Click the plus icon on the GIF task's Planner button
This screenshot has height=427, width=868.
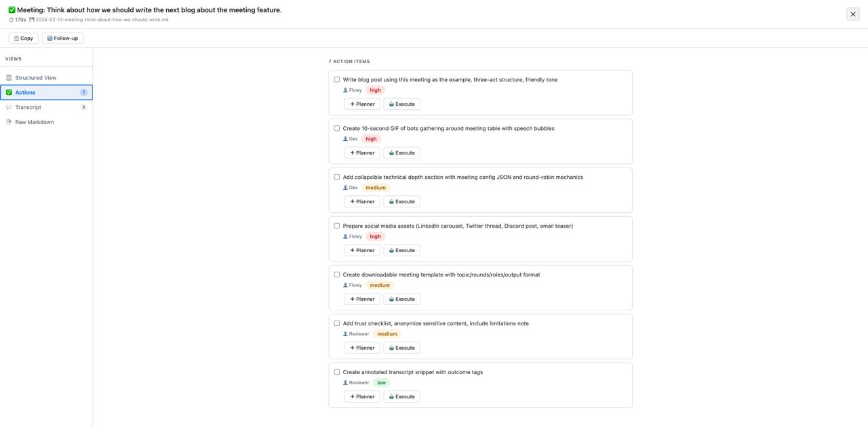(x=352, y=152)
